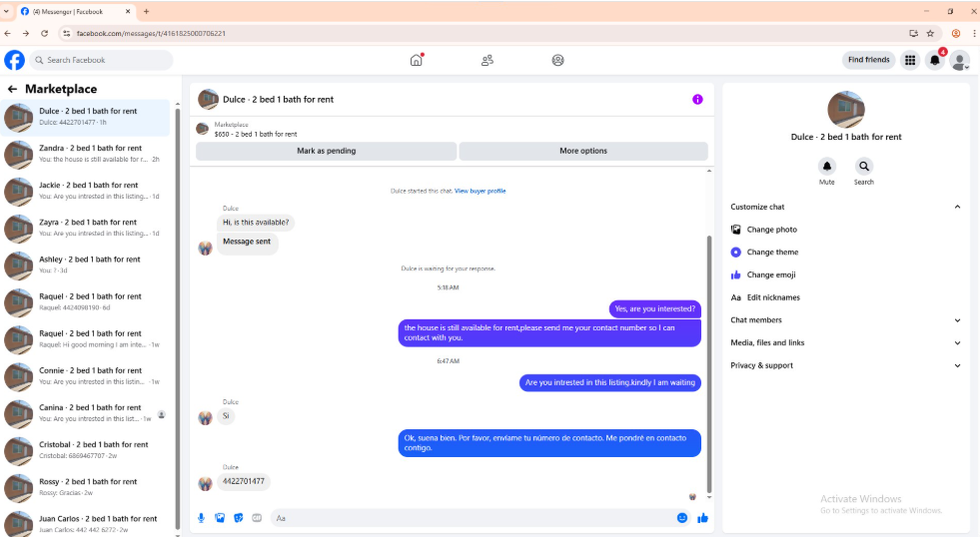Viewport: 980px width, 537px height.
Task: Click the conversation list scrollbar
Action: 178,318
